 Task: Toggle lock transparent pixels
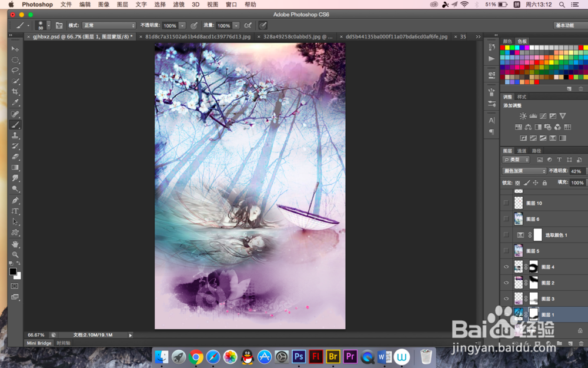[x=517, y=183]
